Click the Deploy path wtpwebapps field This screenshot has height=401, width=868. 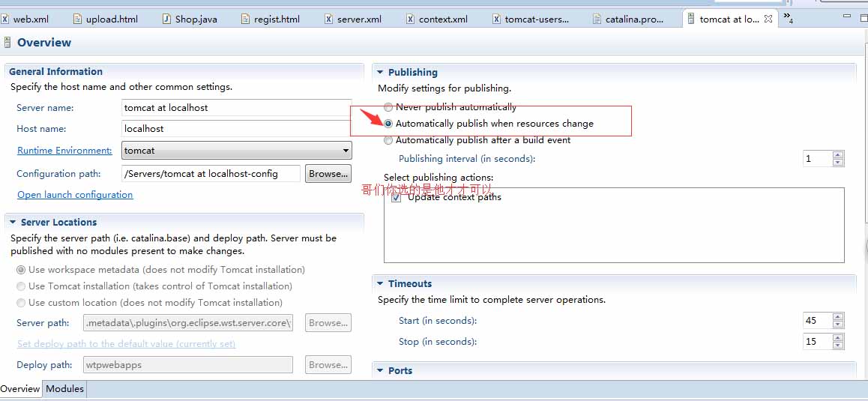pyautogui.click(x=187, y=364)
